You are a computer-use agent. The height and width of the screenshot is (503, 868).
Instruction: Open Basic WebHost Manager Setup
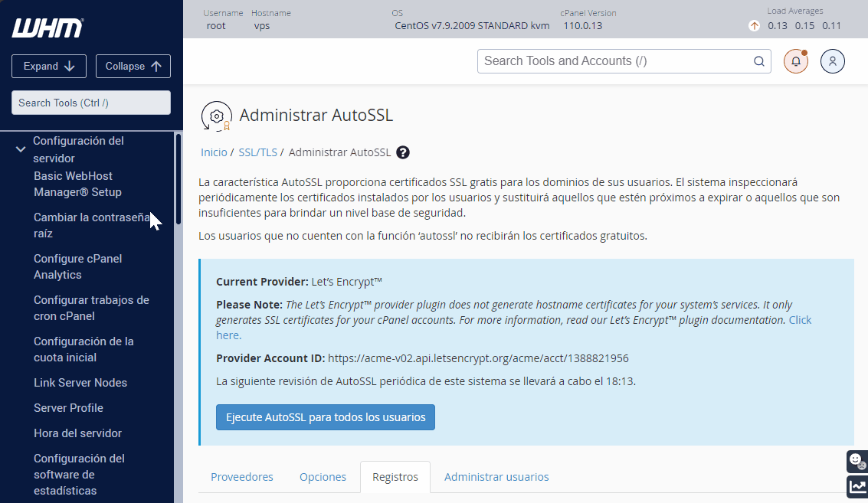(x=77, y=184)
